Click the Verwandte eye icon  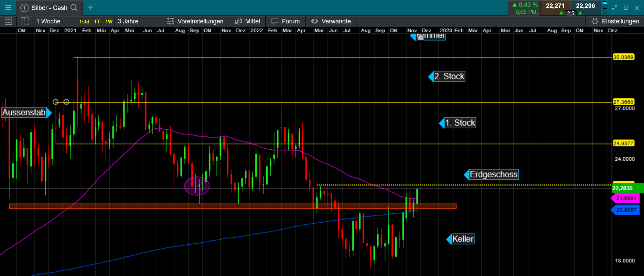pos(314,21)
